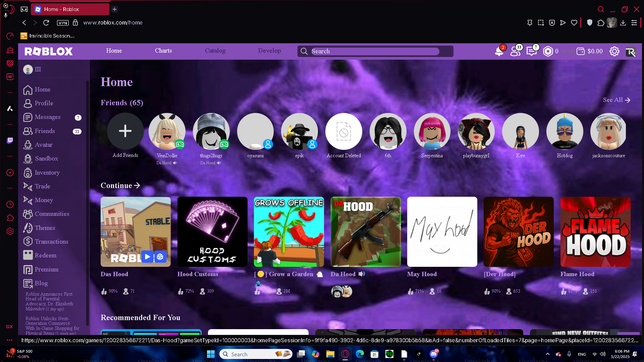Open the Home tab in Roblox navbar
The height and width of the screenshot is (362, 644).
pos(114,51)
